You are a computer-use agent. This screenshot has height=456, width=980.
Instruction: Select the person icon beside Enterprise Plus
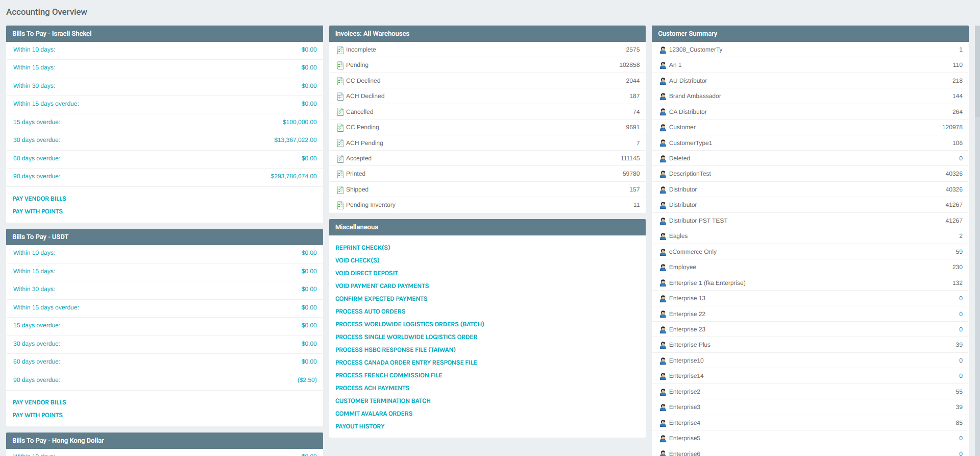(x=663, y=345)
